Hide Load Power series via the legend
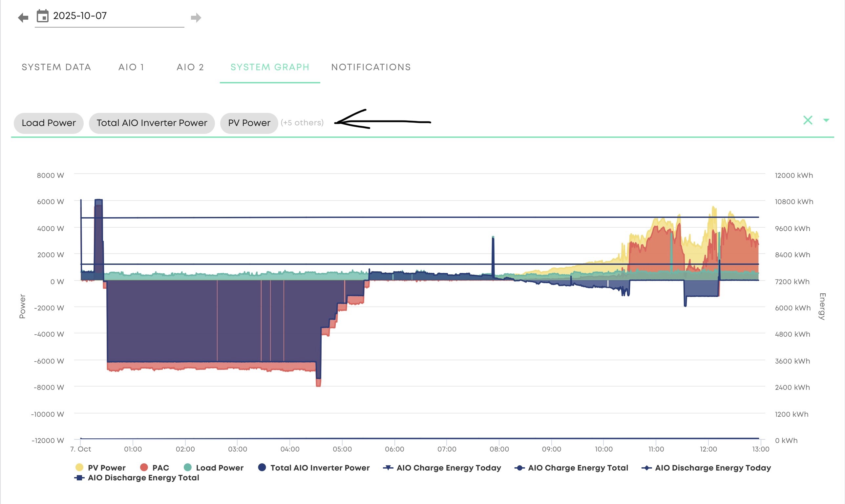This screenshot has height=504, width=845. (x=220, y=468)
